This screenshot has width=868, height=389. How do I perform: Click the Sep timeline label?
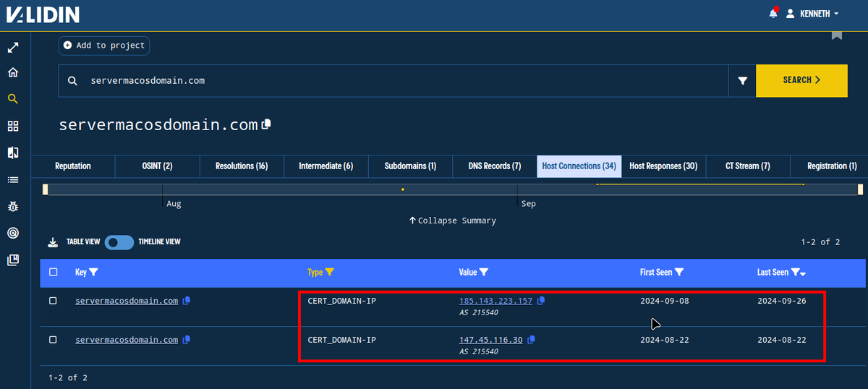pos(529,204)
